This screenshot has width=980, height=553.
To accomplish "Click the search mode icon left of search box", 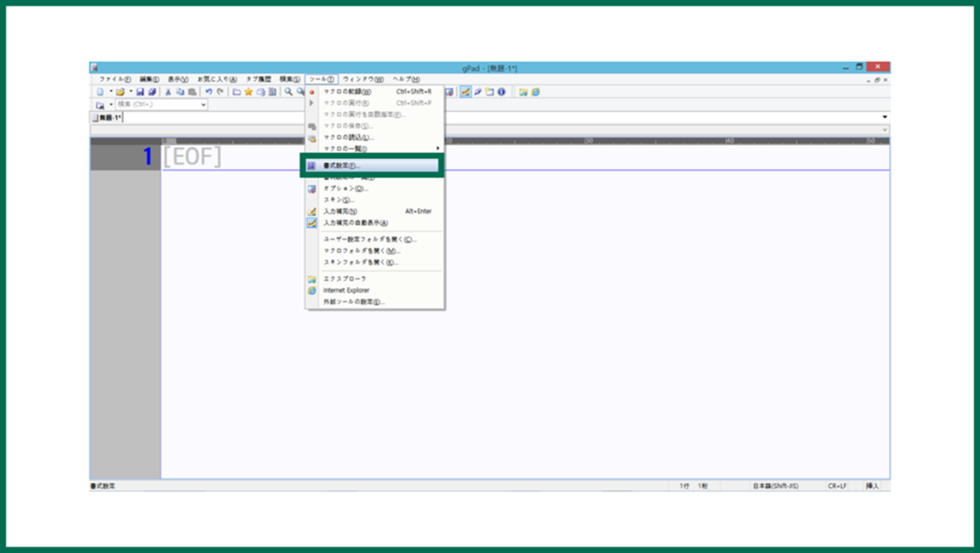I will pos(100,104).
